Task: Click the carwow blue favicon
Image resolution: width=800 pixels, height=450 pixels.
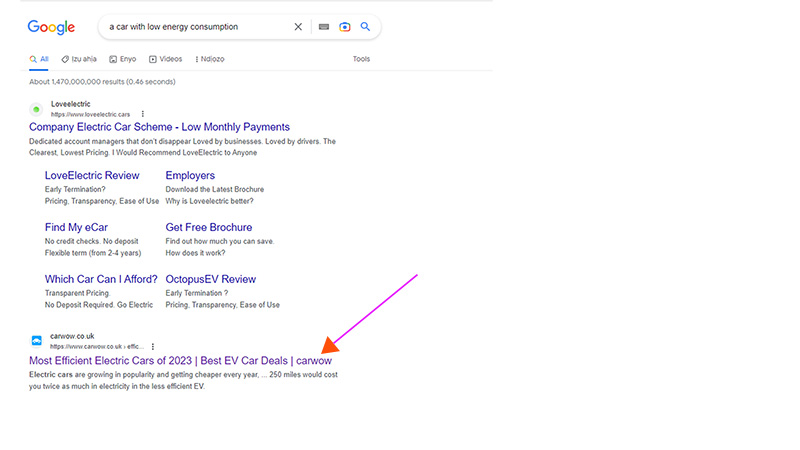Action: [37, 340]
